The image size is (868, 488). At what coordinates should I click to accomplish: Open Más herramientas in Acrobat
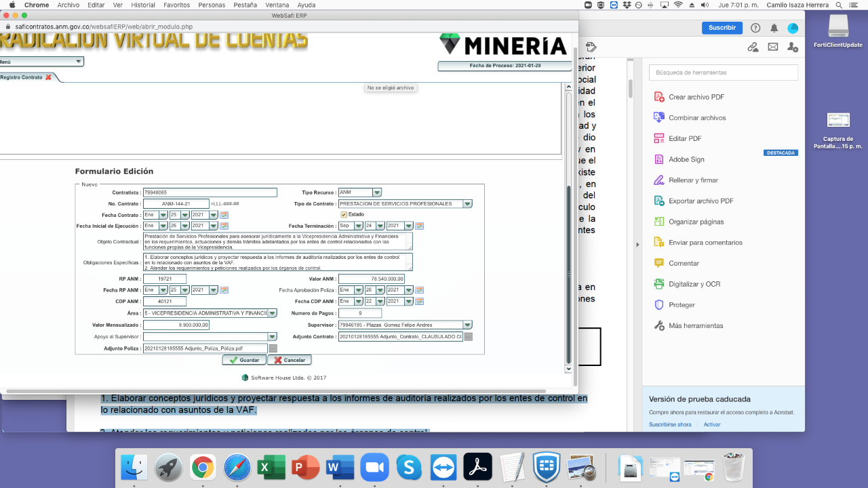point(688,325)
